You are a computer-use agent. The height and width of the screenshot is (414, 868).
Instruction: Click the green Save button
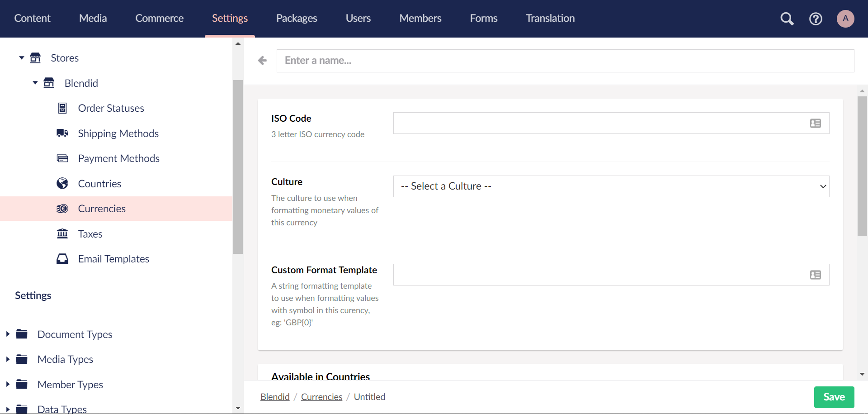(x=834, y=397)
